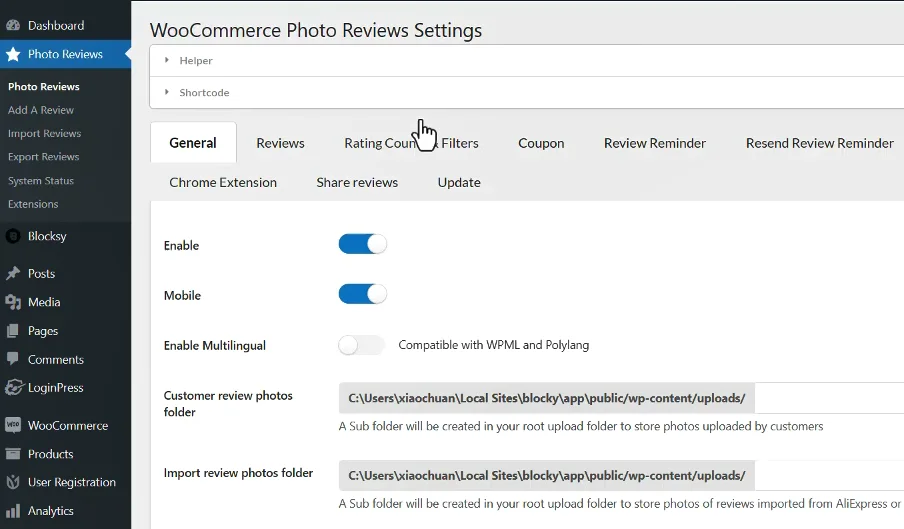
Task: Open the Blocksy menu label
Action: click(47, 236)
